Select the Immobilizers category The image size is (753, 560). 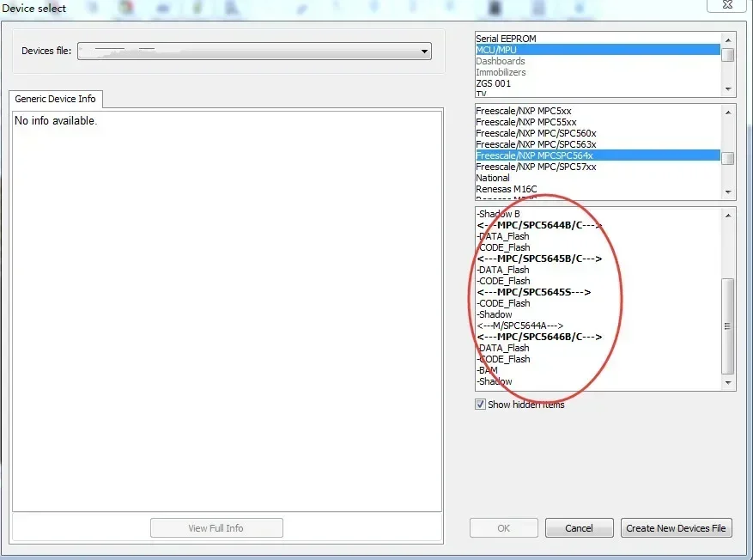click(x=598, y=72)
